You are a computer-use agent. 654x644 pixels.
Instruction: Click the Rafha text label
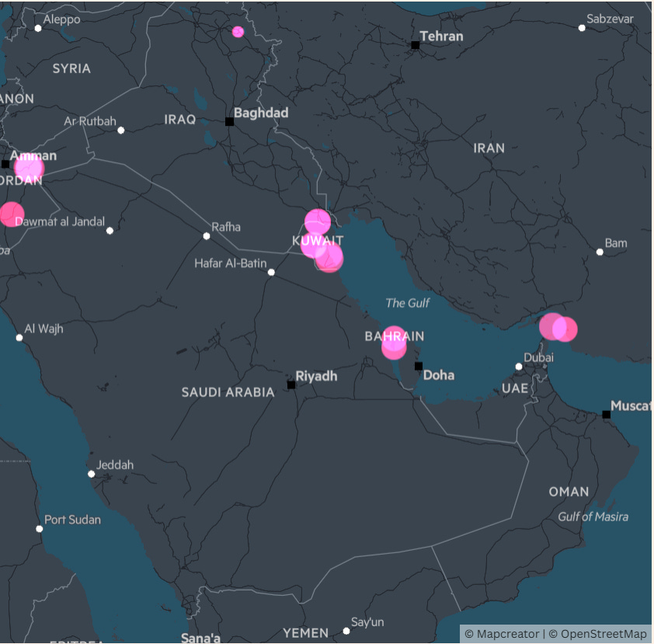point(226,227)
